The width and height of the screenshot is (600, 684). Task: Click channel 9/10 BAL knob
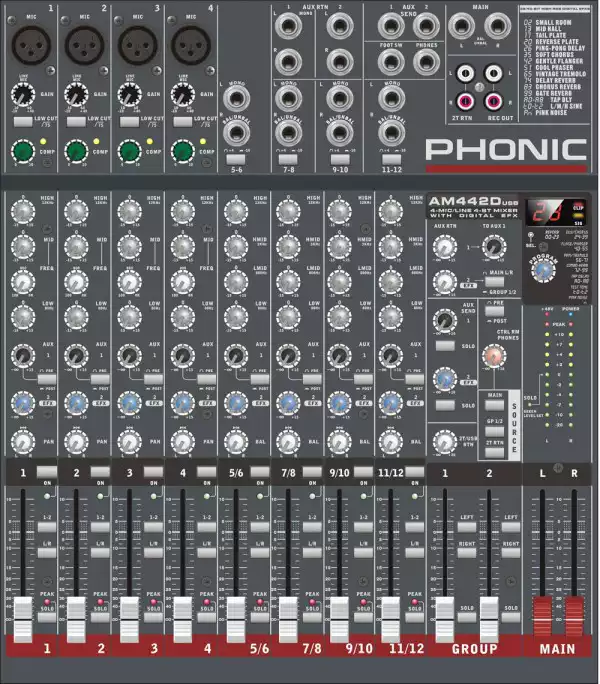[339, 442]
